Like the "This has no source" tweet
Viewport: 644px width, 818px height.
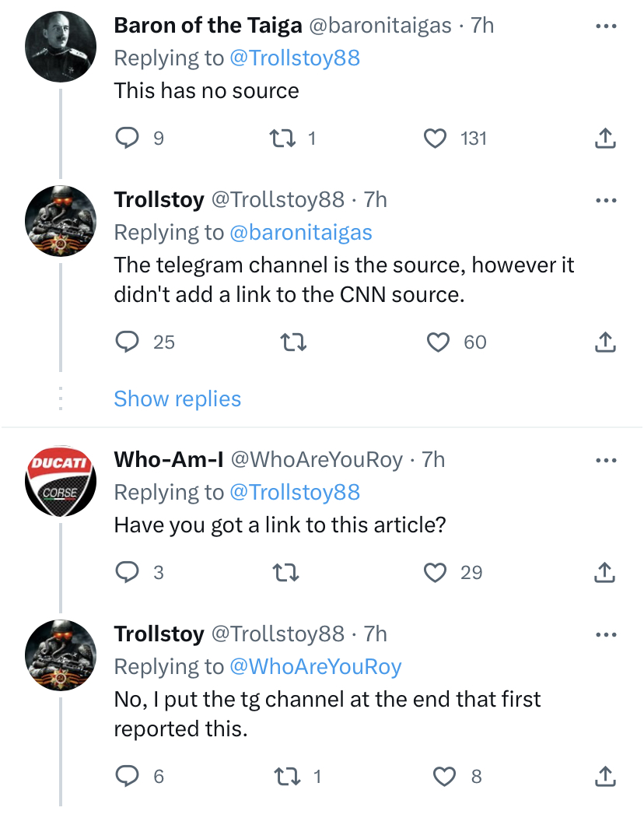click(436, 139)
